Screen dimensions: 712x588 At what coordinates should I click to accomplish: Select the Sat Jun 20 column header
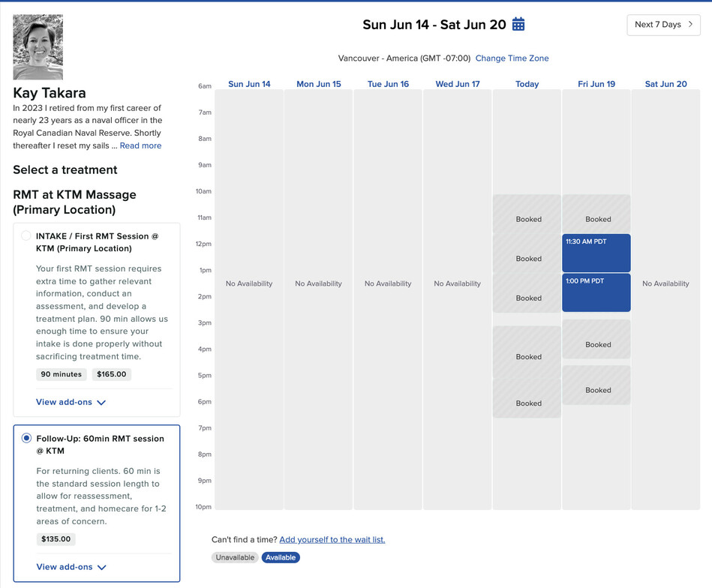[665, 84]
